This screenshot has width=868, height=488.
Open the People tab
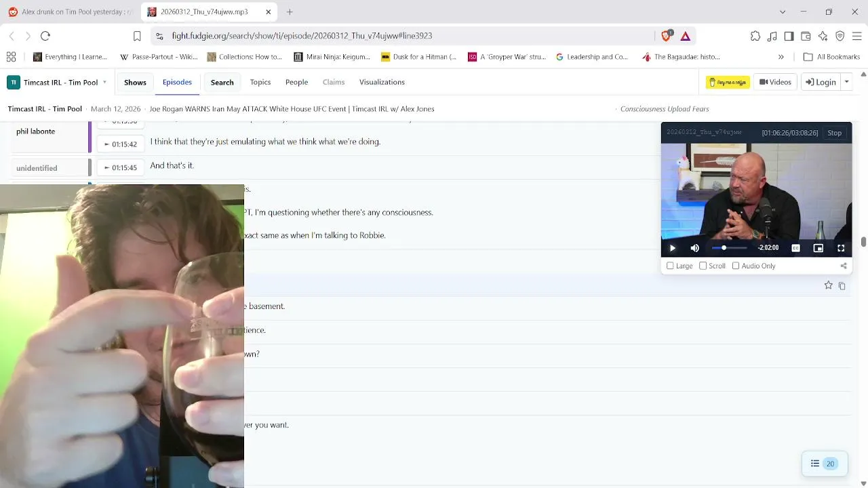(296, 82)
